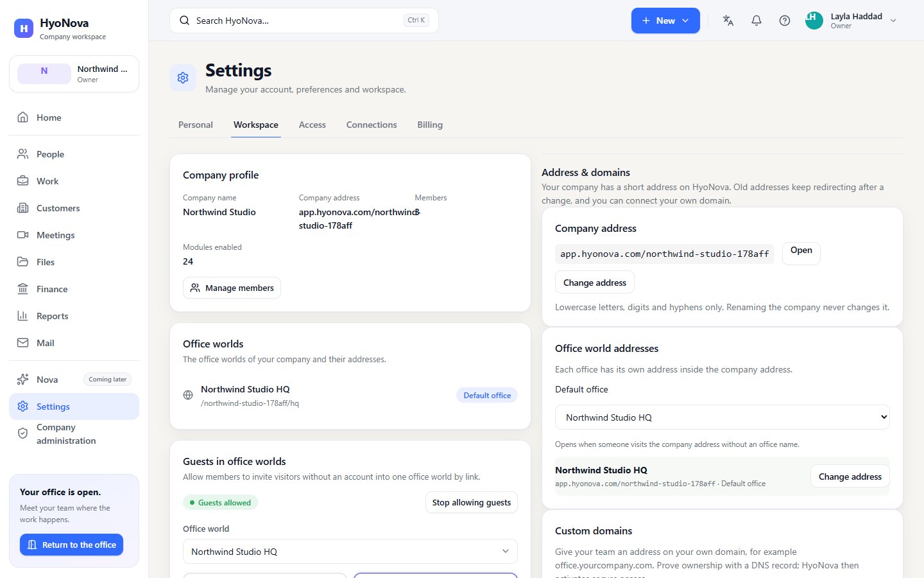
Task: Expand the user account menu chevron
Action: tap(893, 21)
